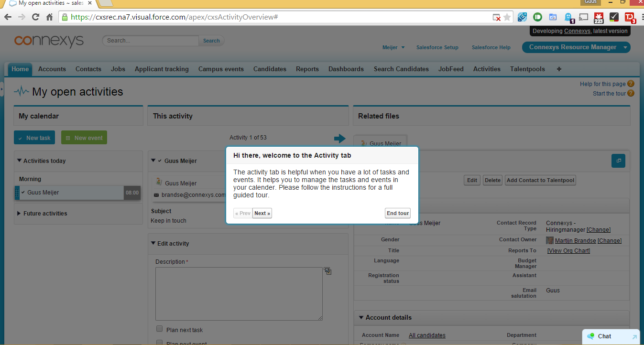The width and height of the screenshot is (644, 345).
Task: Collapse the Account details section
Action: tap(361, 317)
